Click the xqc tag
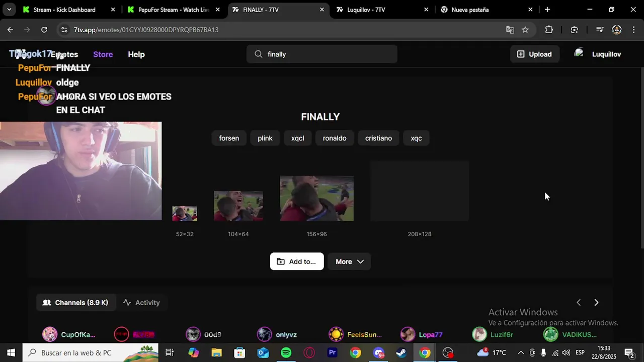644x362 pixels. [416, 138]
